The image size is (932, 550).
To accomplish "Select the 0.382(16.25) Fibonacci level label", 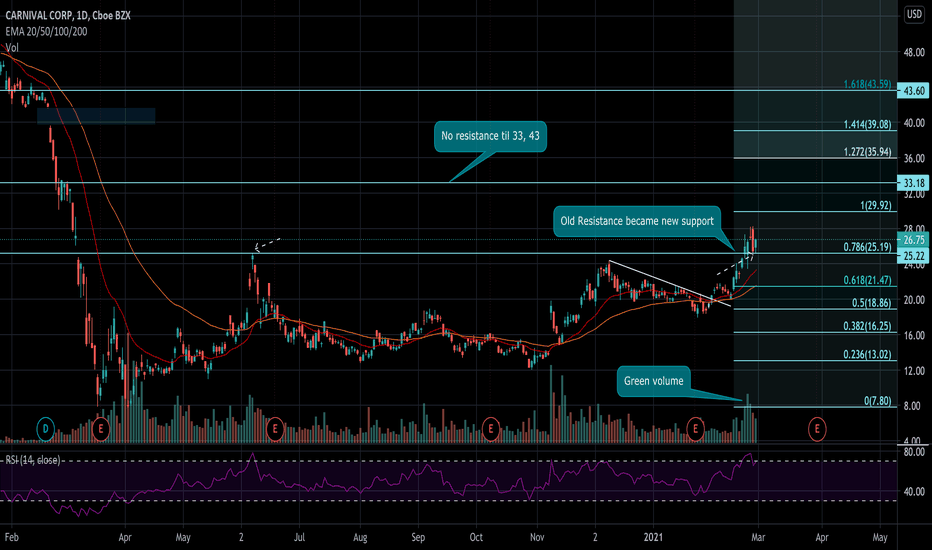I will pos(867,326).
